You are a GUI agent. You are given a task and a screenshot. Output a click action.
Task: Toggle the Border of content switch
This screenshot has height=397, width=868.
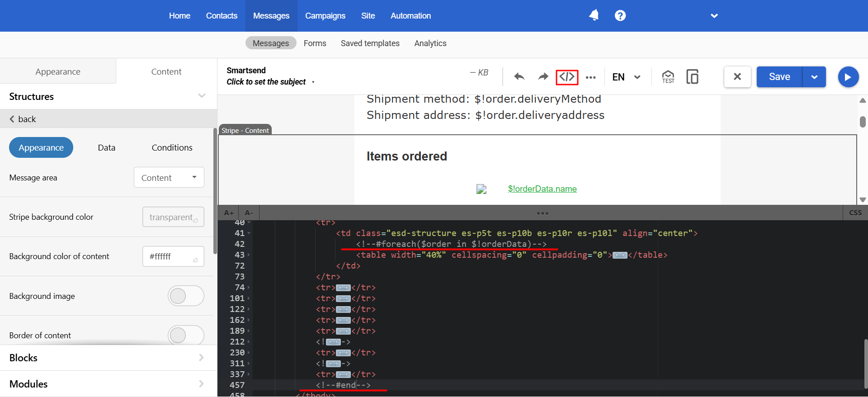coord(186,335)
